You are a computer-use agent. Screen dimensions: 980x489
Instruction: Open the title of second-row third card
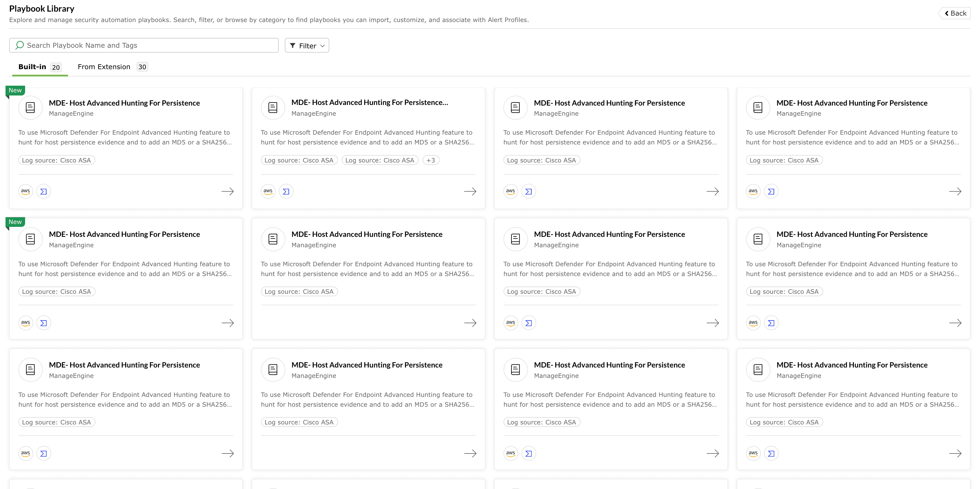(609, 234)
